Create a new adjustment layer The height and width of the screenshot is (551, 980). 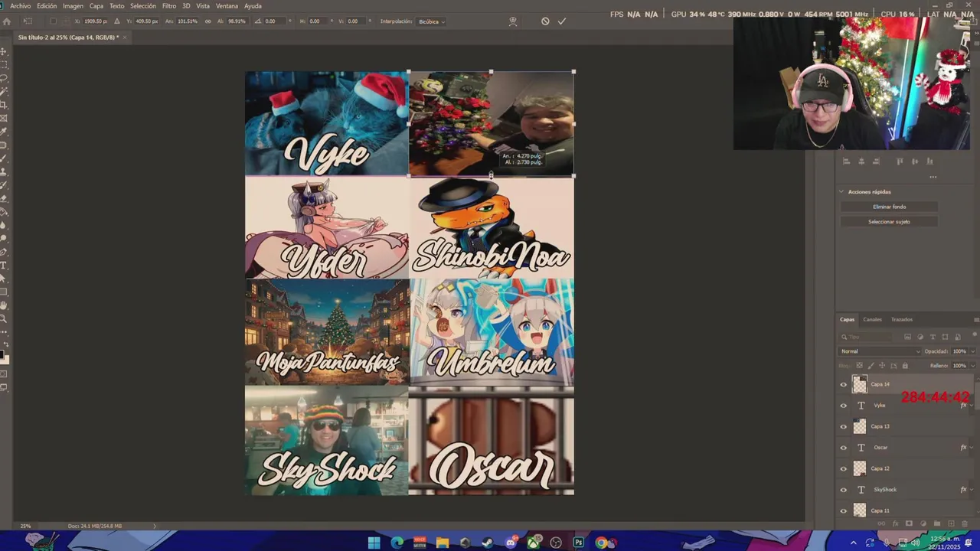(923, 523)
